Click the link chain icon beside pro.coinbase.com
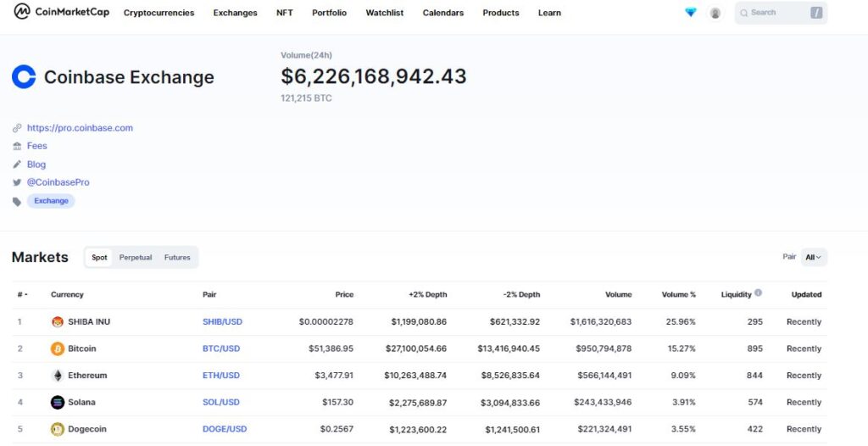Viewport: 868px width, 446px height. 17,128
